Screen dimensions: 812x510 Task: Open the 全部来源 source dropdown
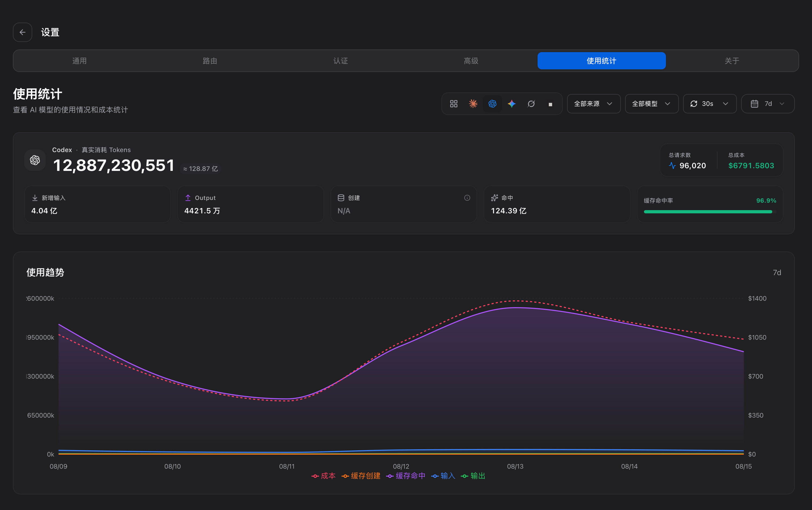pos(594,103)
